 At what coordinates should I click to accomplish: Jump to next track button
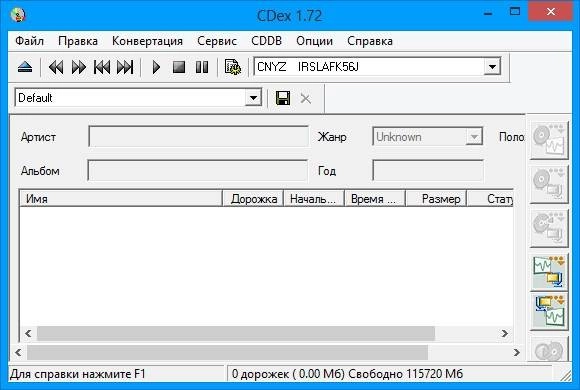coord(125,67)
